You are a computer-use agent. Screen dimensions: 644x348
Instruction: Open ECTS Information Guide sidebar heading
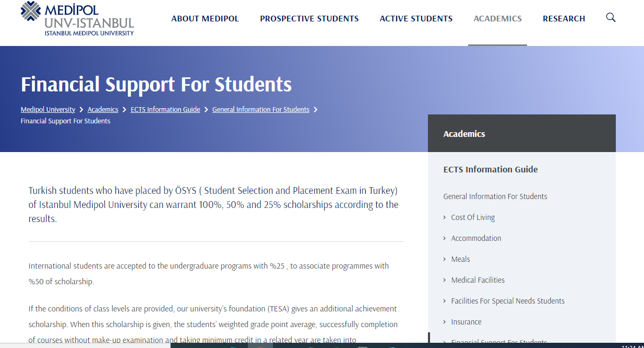pos(491,169)
